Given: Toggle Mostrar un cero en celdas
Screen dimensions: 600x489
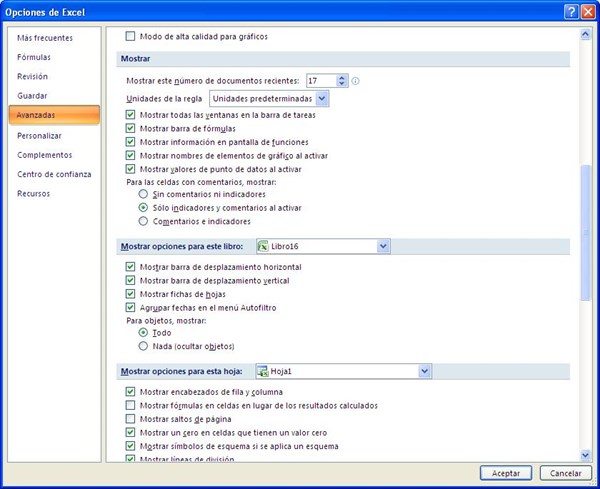Looking at the screenshot, I should tap(130, 432).
